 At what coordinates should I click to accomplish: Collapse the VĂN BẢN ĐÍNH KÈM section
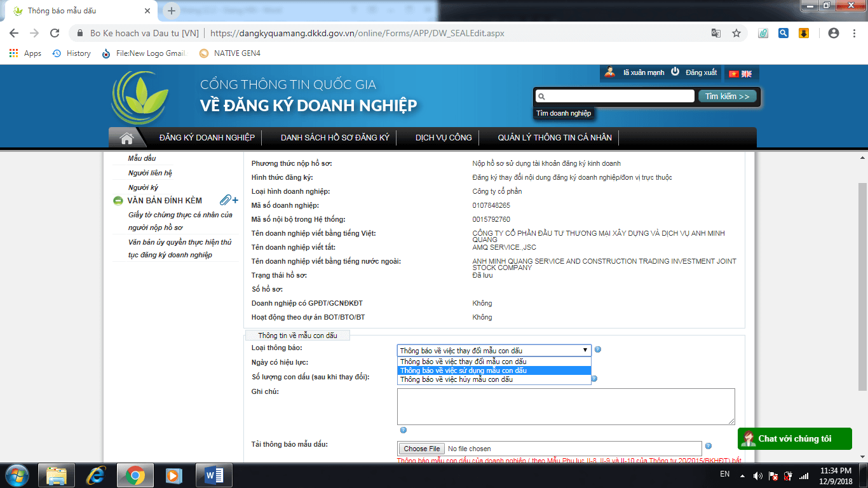click(118, 201)
